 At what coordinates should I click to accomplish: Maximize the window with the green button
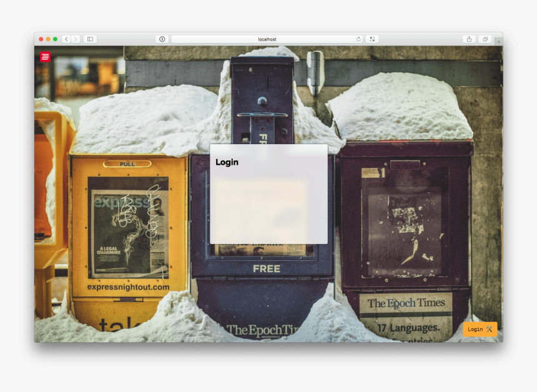[x=55, y=39]
